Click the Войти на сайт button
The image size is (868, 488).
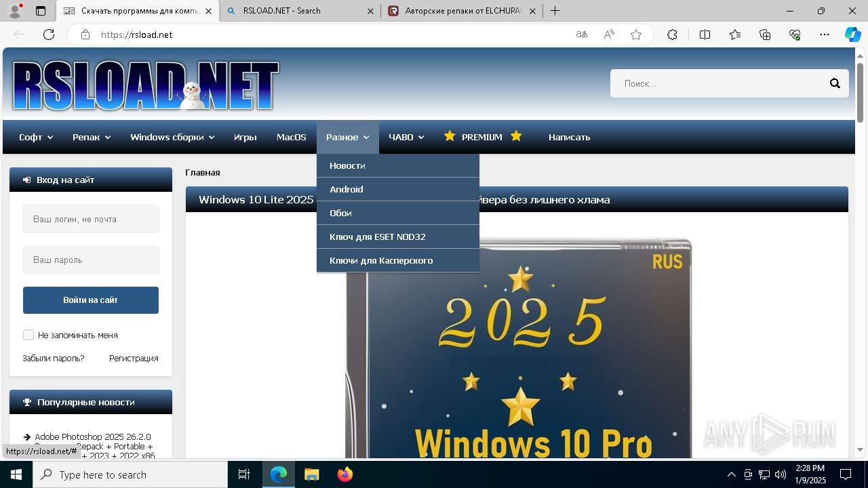click(91, 300)
